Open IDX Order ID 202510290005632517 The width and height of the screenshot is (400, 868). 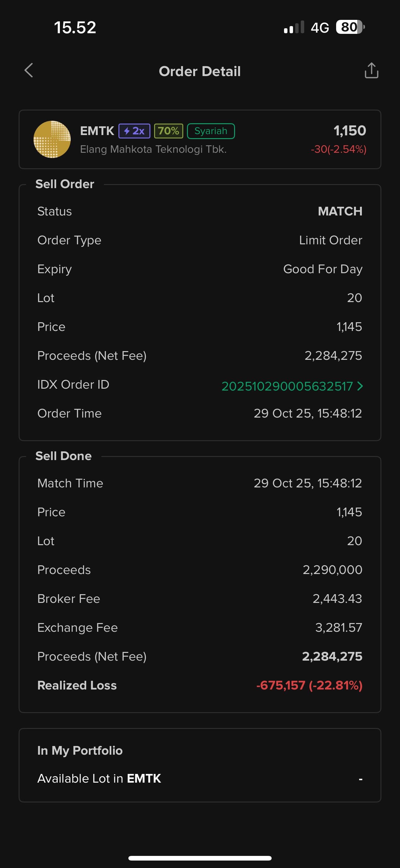pyautogui.click(x=287, y=386)
